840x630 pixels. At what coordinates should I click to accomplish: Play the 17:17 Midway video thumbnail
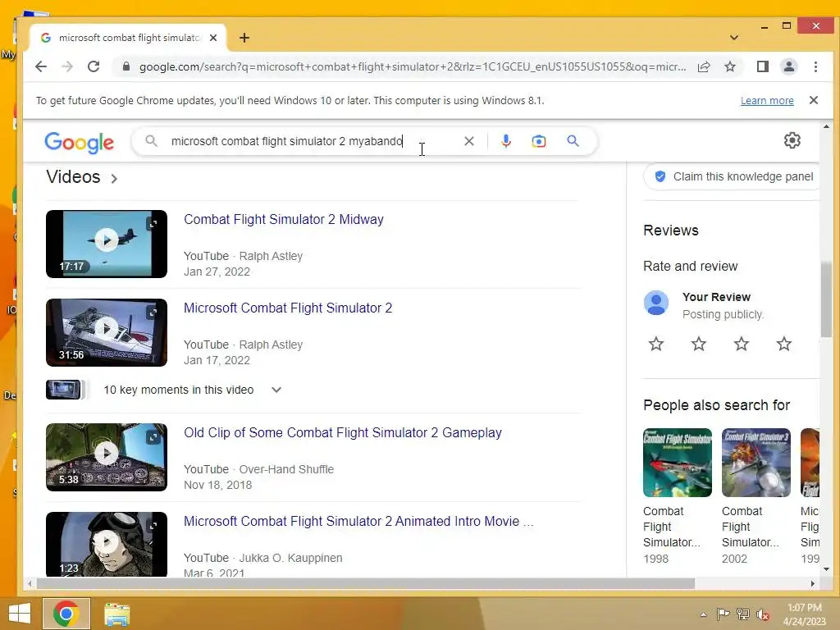pyautogui.click(x=107, y=244)
